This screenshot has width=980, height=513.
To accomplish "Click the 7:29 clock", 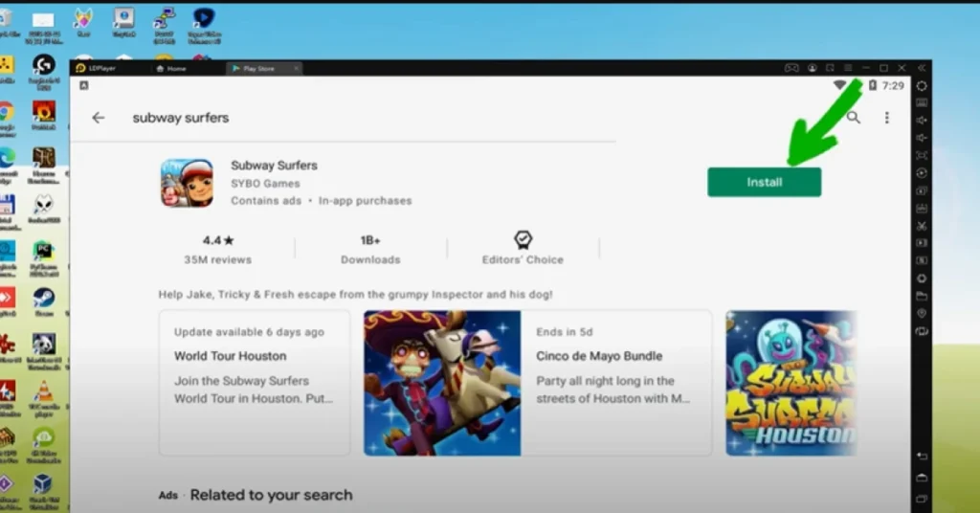I will (x=893, y=85).
